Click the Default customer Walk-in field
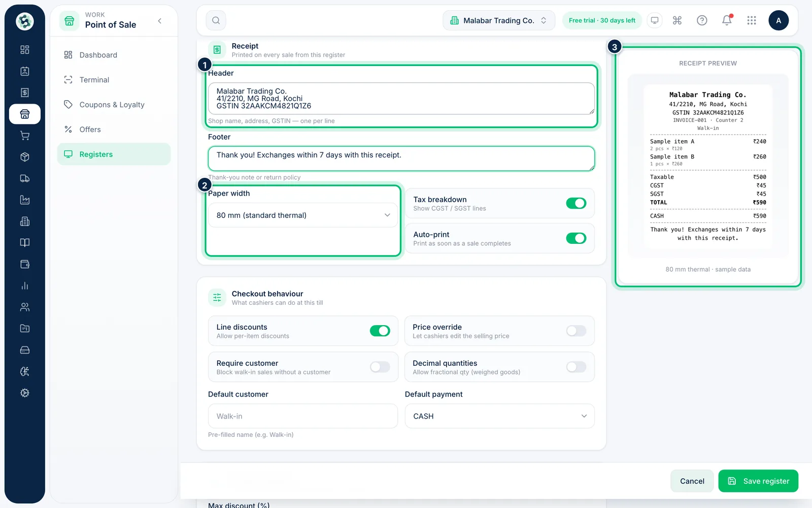This screenshot has height=508, width=812. (x=303, y=416)
